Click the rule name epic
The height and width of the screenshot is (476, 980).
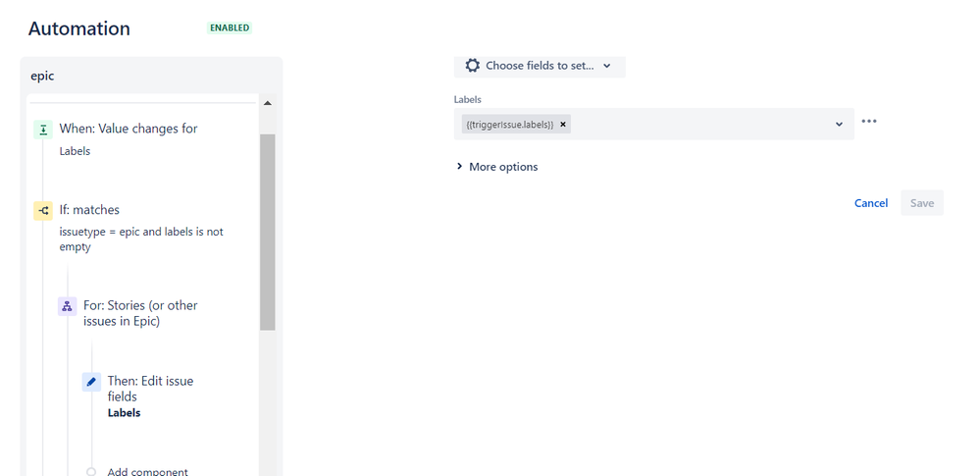42,77
